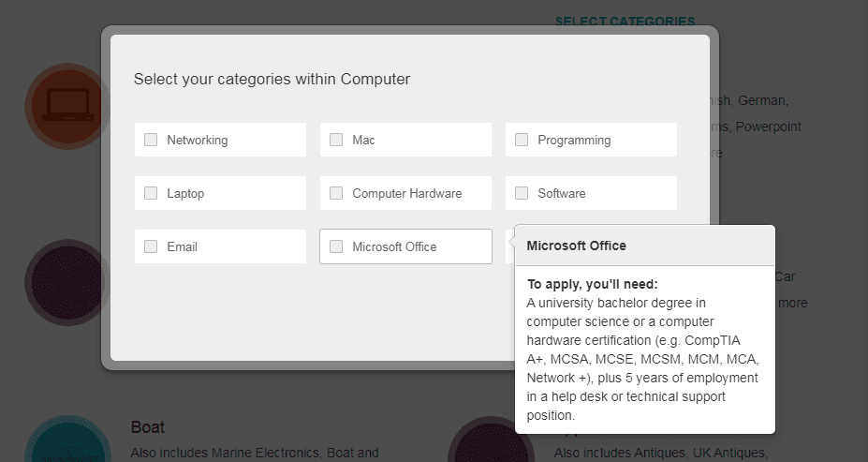Tick the Networking checkbox
The width and height of the screenshot is (868, 462).
(151, 140)
